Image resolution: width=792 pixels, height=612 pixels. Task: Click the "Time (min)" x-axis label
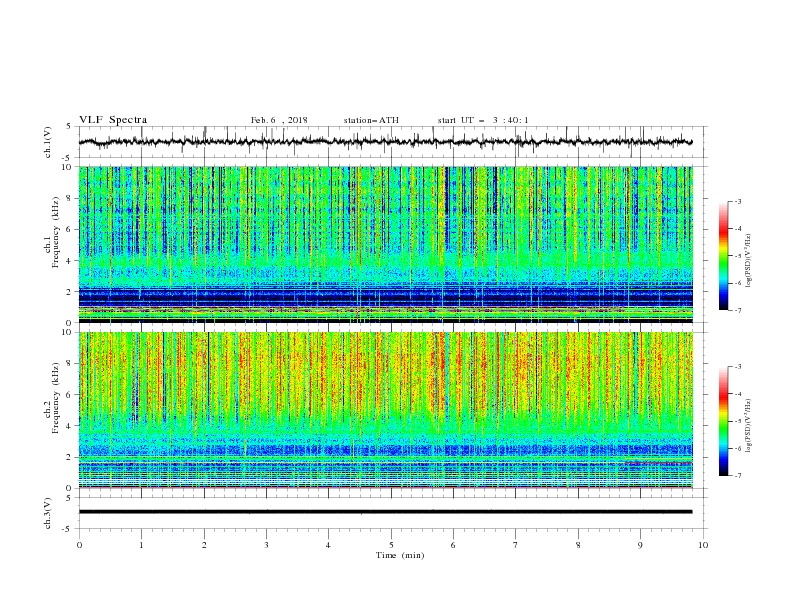click(400, 555)
